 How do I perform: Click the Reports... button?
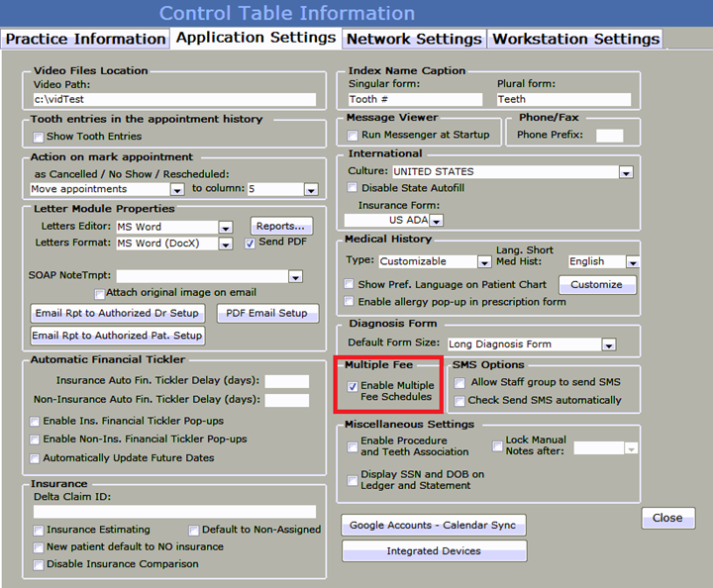coord(281,226)
